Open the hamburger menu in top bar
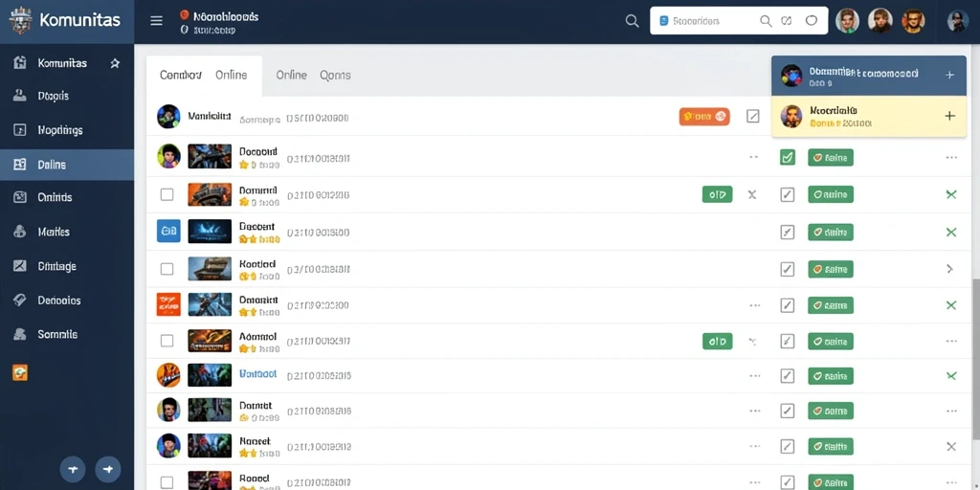 (x=156, y=21)
